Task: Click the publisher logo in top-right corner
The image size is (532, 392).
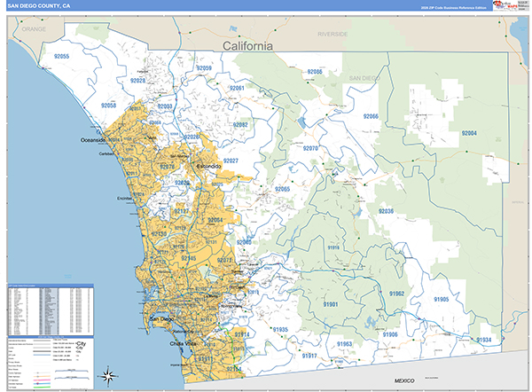Action: (503, 5)
